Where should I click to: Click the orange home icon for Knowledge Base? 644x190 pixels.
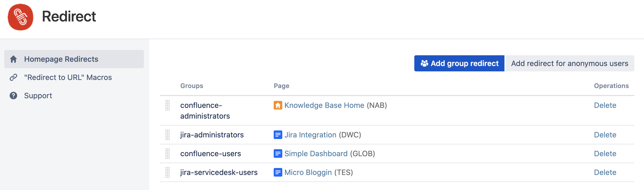click(x=278, y=105)
